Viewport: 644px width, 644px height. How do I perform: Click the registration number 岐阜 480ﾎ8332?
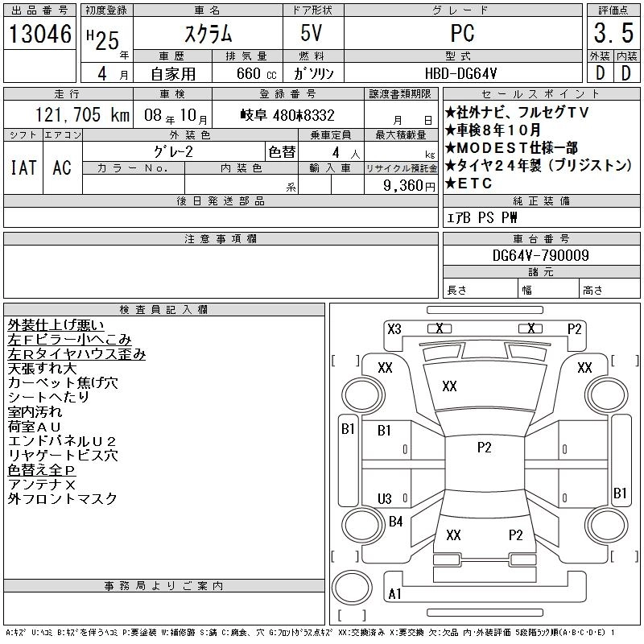287,115
